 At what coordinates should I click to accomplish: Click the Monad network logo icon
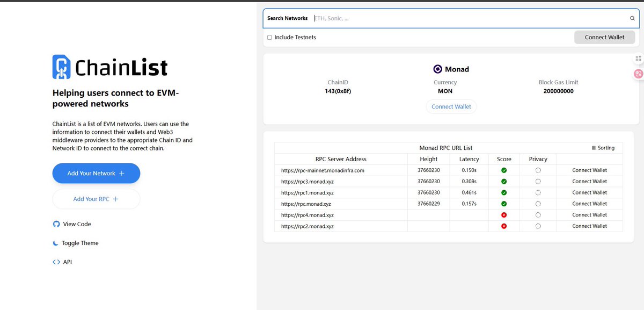tap(437, 69)
